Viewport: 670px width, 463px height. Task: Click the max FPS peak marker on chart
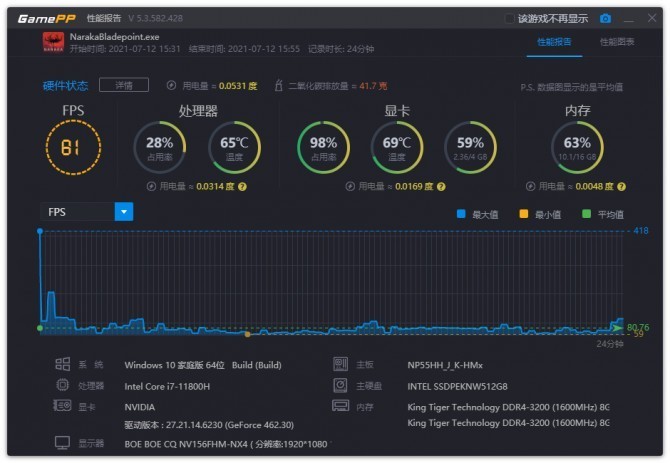click(40, 231)
